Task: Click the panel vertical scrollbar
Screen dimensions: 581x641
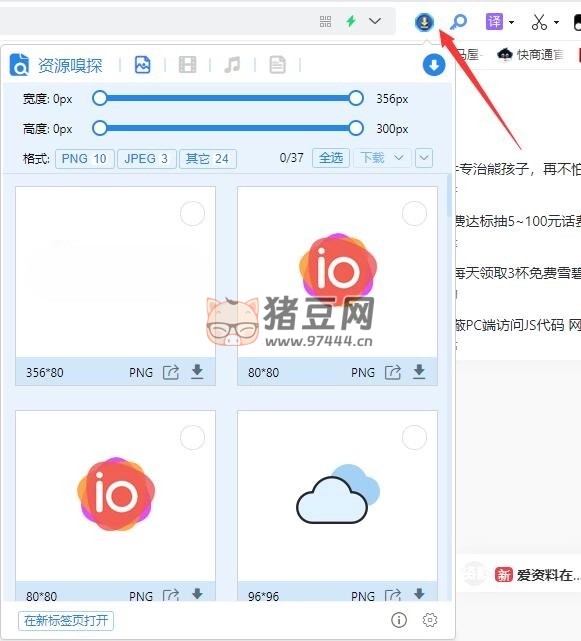Action: pos(449,196)
